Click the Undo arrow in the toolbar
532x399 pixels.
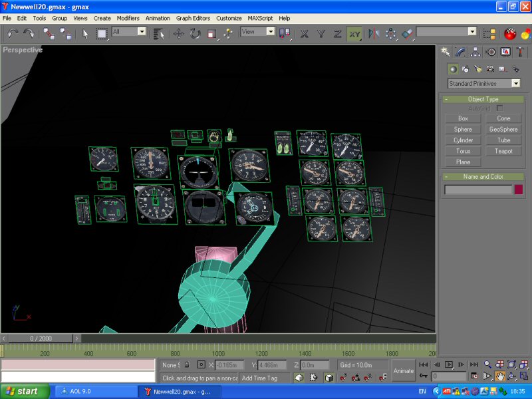point(12,33)
